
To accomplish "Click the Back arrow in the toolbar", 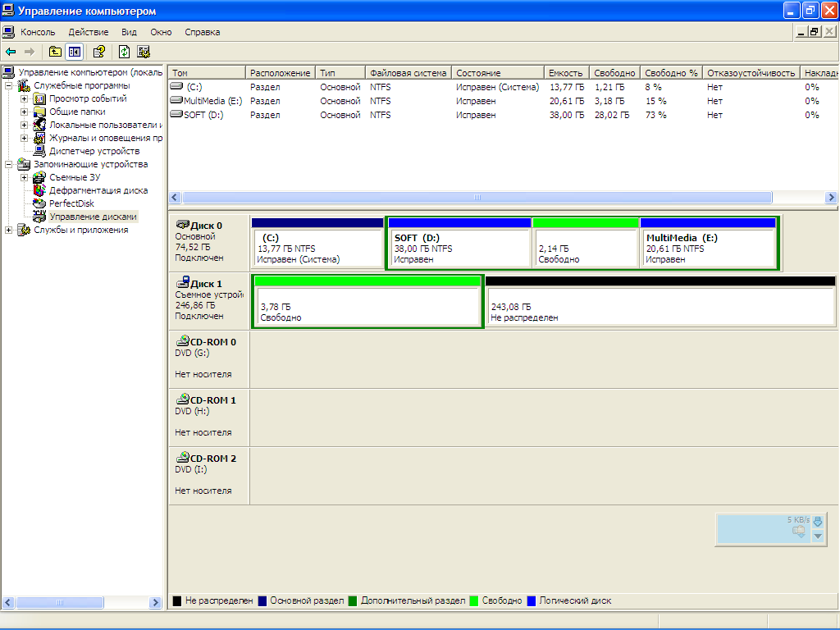I will tap(11, 52).
